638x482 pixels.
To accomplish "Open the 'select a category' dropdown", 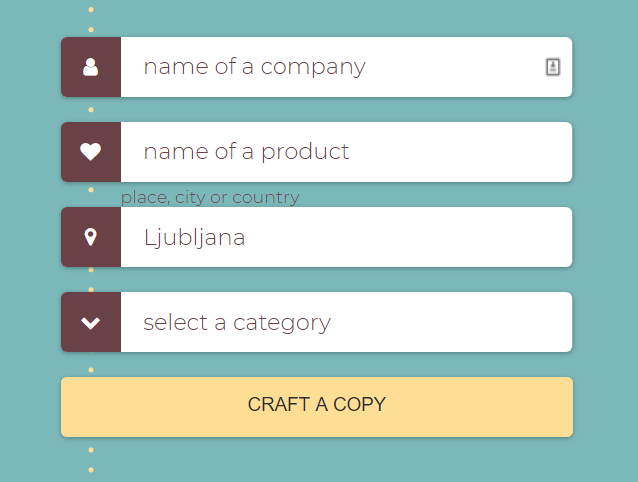I will point(330,322).
